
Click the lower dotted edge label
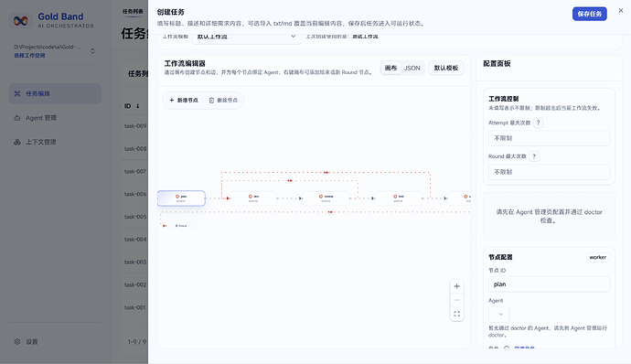click(330, 212)
